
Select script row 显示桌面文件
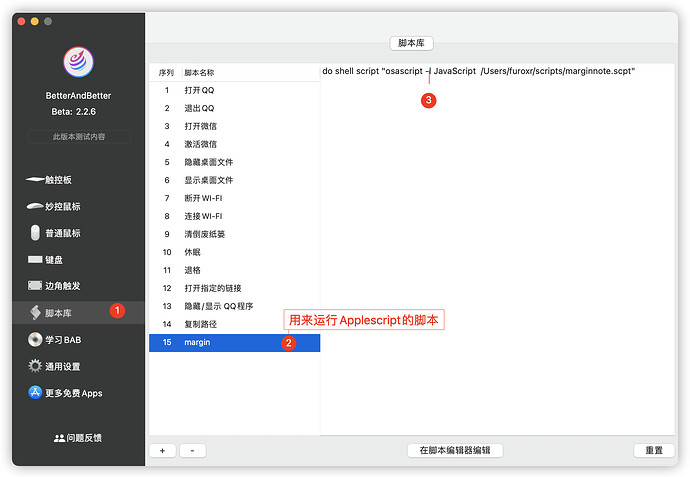coord(235,180)
